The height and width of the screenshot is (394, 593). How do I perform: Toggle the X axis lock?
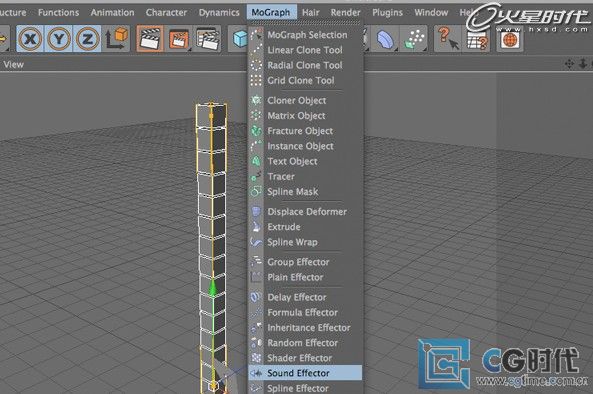(30, 39)
